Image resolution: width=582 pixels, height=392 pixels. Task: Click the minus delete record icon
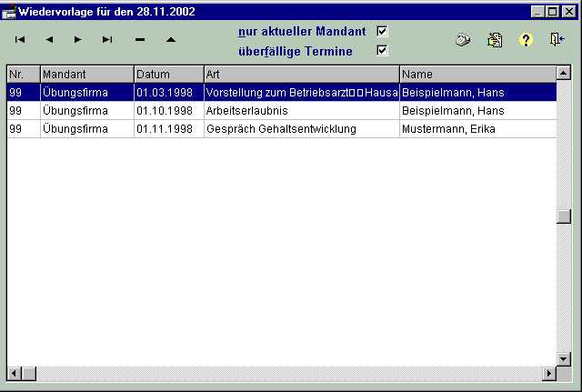[x=140, y=40]
